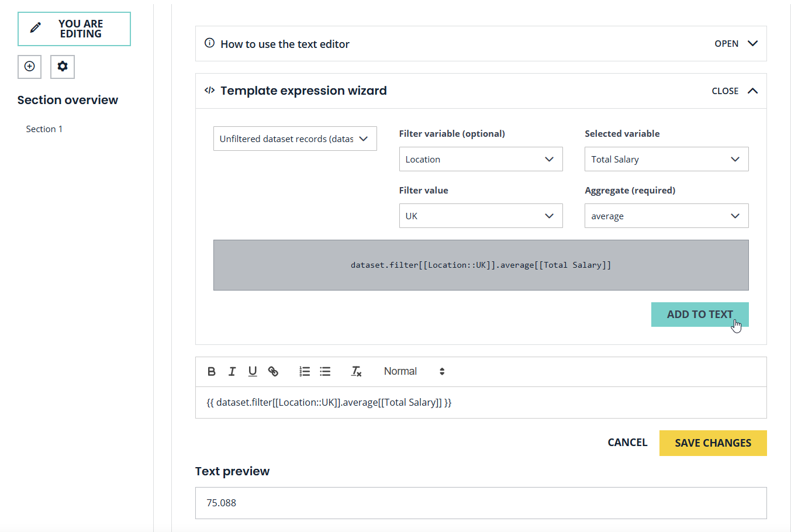Click inside the text editor field
The width and height of the screenshot is (791, 532).
click(x=481, y=402)
